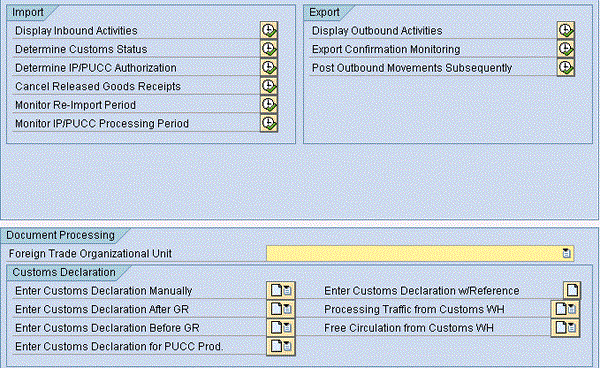Click Enter Customs Declaration Before GR button
This screenshot has width=600, height=368.
281,327
